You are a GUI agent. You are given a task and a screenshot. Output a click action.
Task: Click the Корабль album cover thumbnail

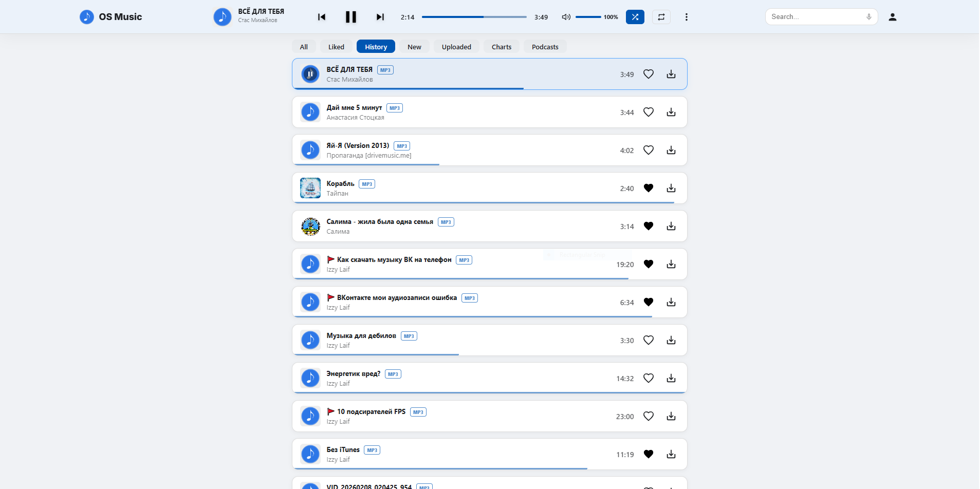[x=310, y=188]
